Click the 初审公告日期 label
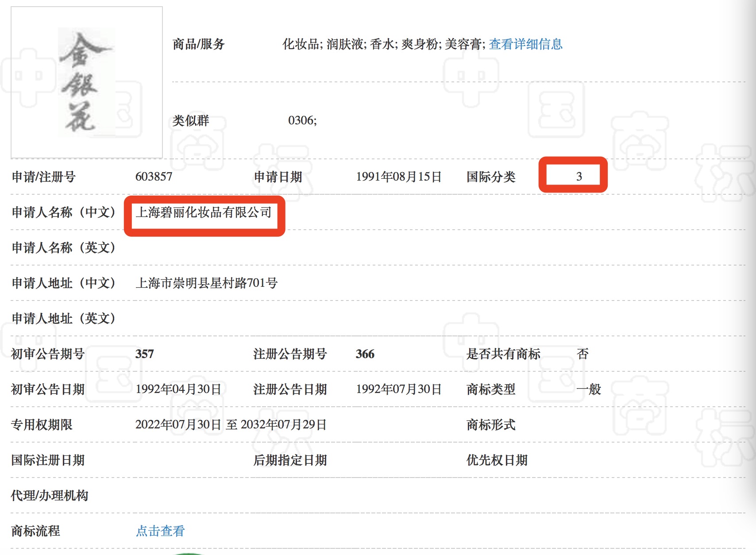This screenshot has width=756, height=555. coord(48,389)
